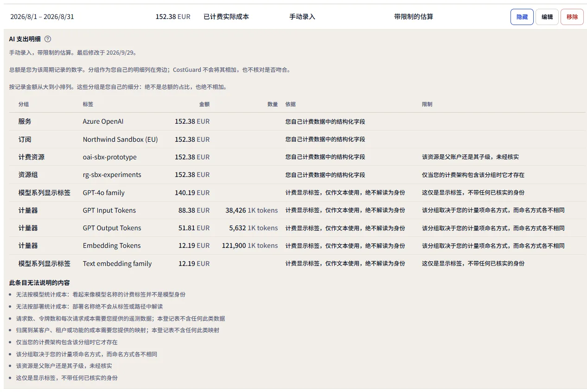Select the date range 2026/8/1 – 2026/8/31
This screenshot has height=392, width=587.
click(x=42, y=17)
